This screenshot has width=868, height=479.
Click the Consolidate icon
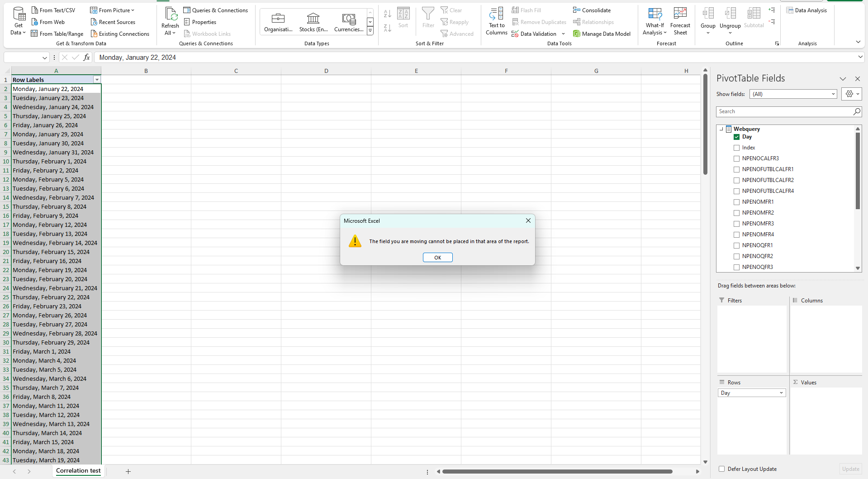[592, 10]
